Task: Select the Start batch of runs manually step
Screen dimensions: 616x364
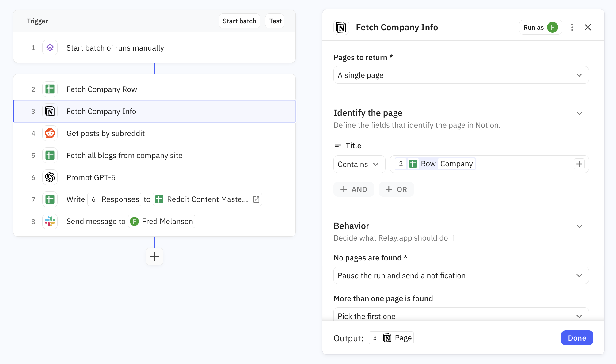Action: click(115, 48)
